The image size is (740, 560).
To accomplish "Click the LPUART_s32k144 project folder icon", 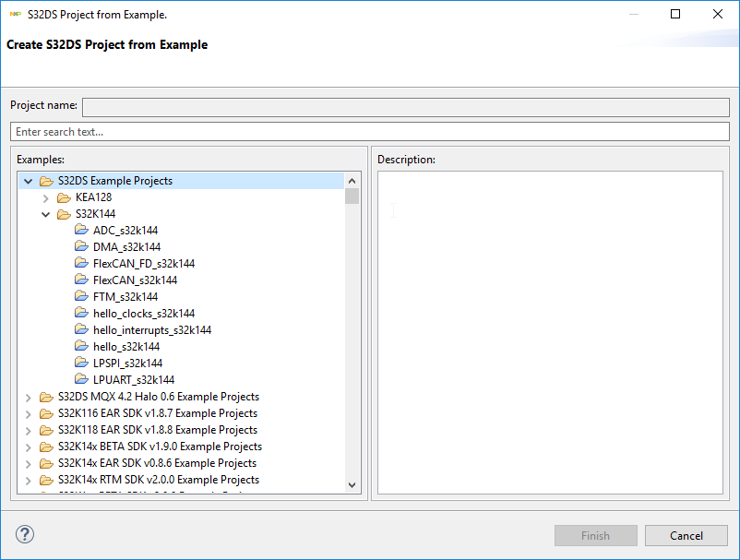I will tap(81, 380).
